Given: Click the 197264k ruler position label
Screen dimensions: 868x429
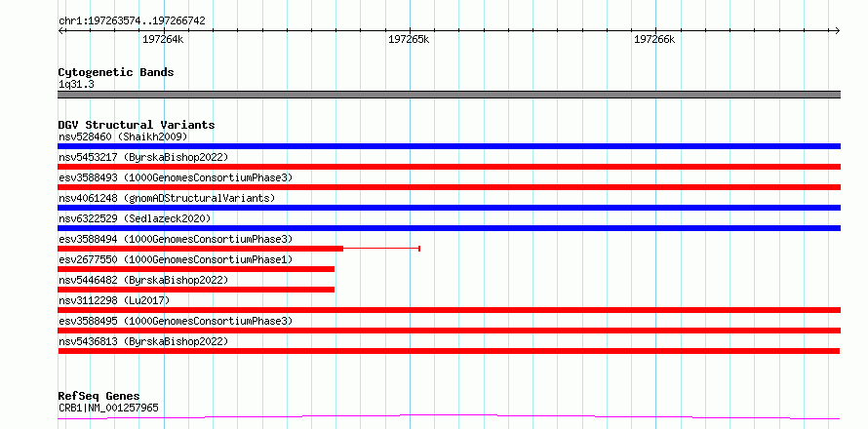Looking at the screenshot, I should tap(163, 40).
